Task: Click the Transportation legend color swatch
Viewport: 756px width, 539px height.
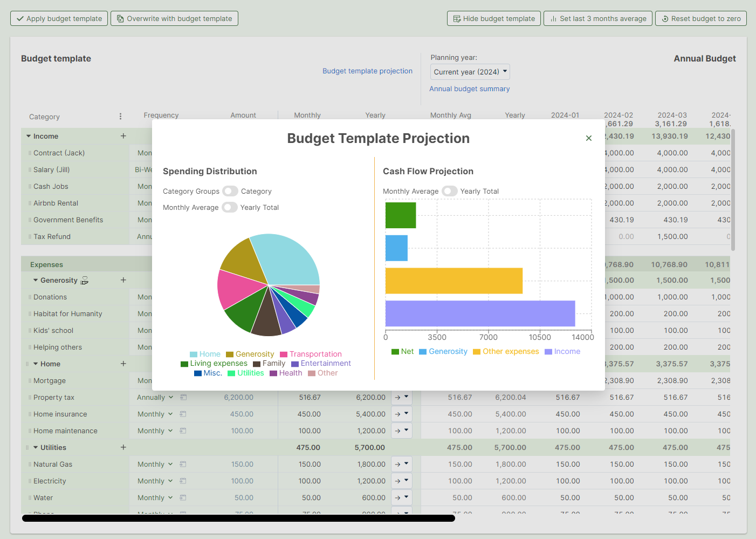Action: click(284, 354)
